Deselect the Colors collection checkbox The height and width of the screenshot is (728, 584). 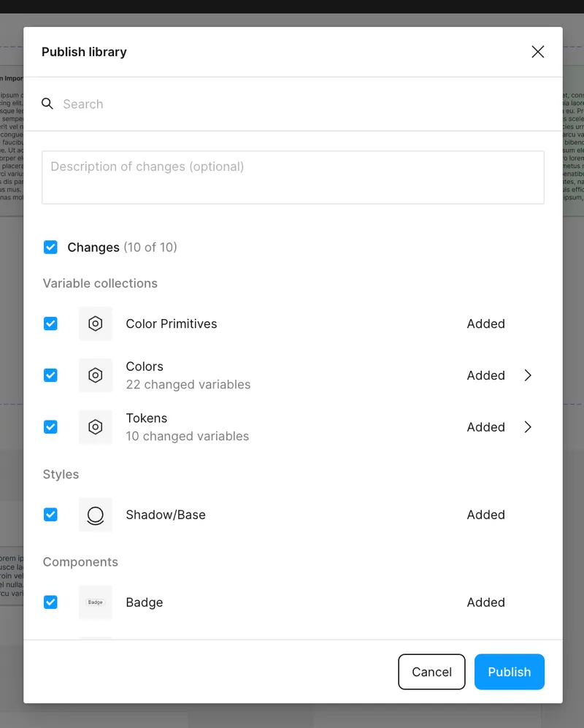(x=50, y=375)
